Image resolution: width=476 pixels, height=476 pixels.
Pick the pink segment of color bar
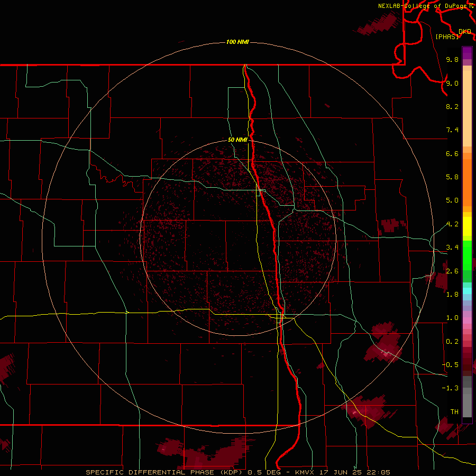click(x=467, y=321)
